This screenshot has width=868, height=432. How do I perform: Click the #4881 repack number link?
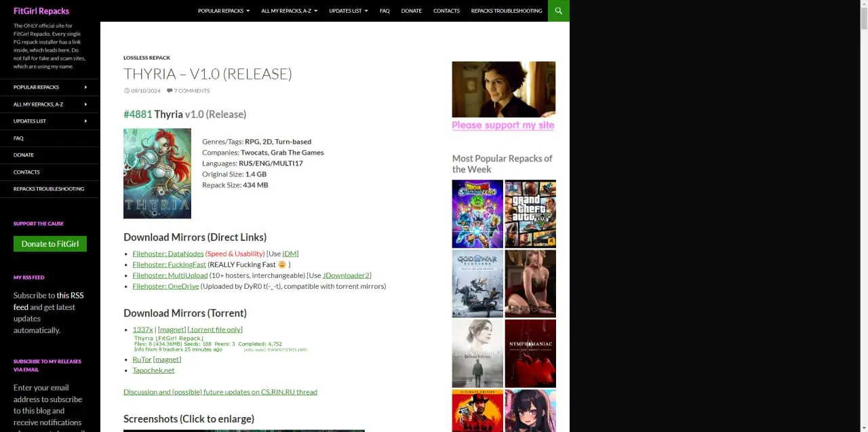point(138,115)
